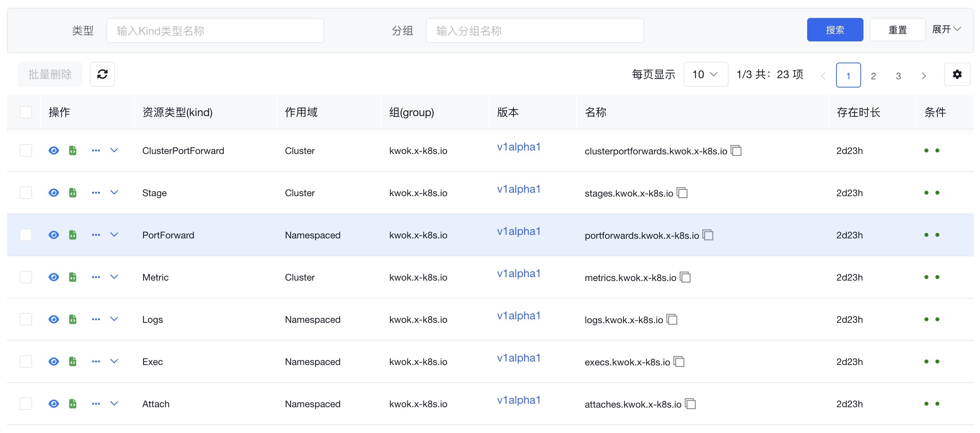Go to previous page arrow
Image resolution: width=980 pixels, height=433 pixels.
click(823, 75)
